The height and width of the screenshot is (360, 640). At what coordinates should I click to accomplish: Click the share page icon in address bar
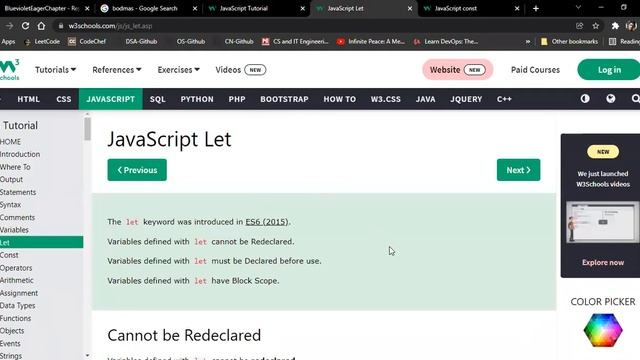click(579, 26)
